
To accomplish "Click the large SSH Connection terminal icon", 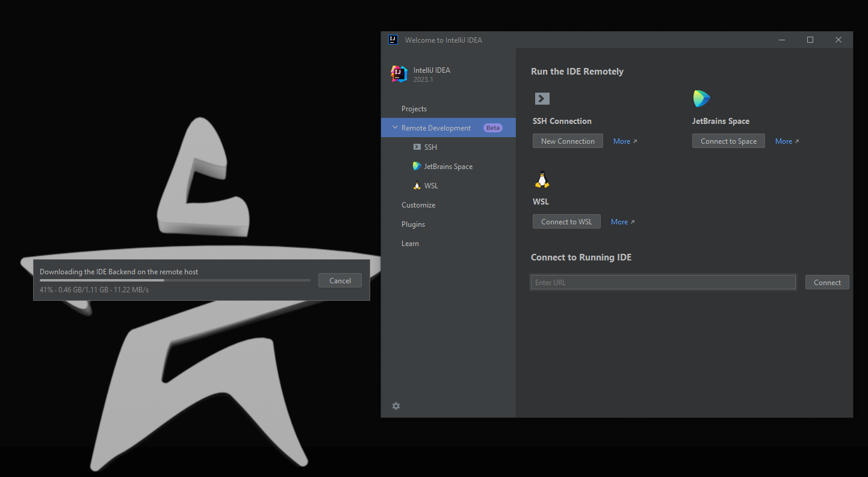I will click(x=542, y=99).
